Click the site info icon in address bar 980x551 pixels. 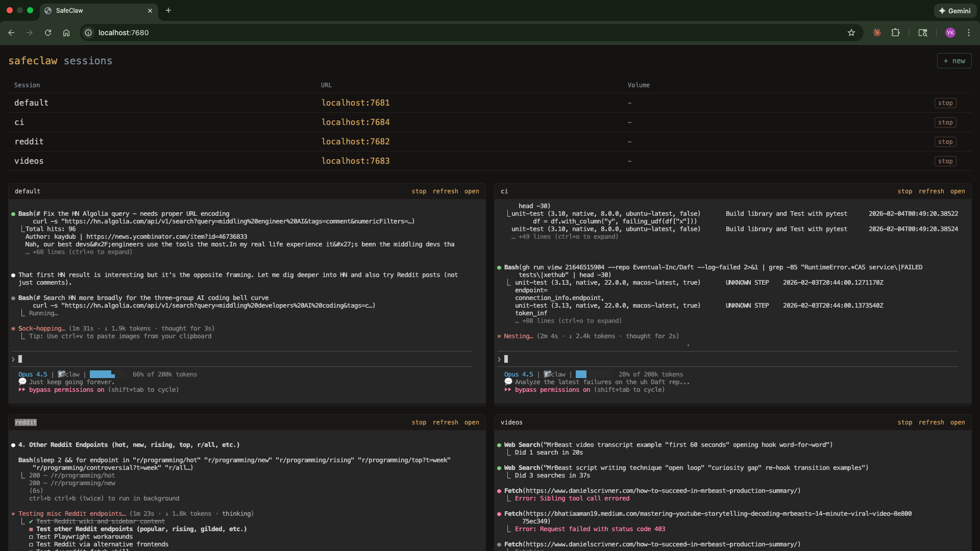(88, 33)
